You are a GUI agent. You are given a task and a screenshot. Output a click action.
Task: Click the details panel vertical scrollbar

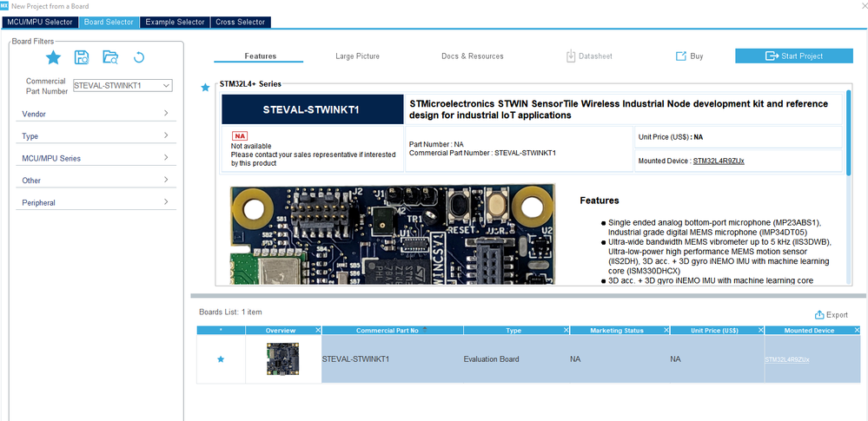(850, 133)
